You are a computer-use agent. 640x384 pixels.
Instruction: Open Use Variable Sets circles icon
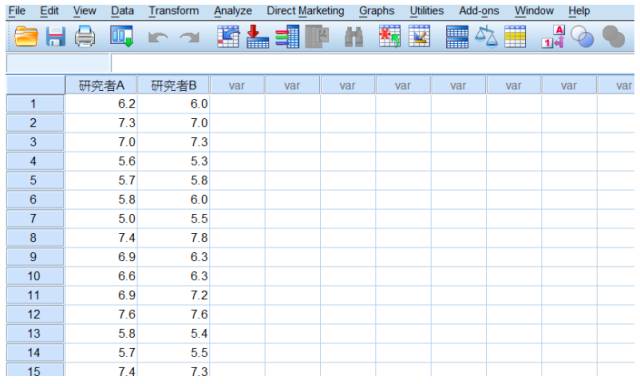[x=582, y=37]
